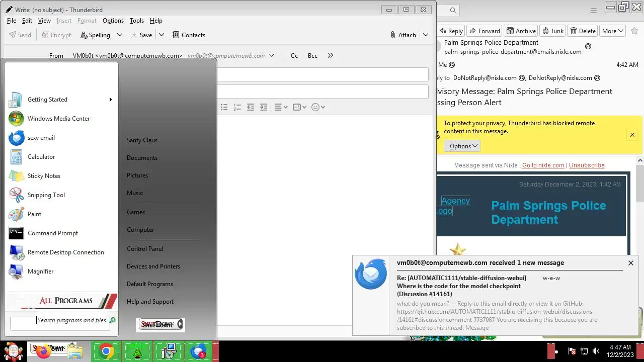This screenshot has width=644, height=362.
Task: Open Help and Support in the Start menu
Action: (x=150, y=302)
